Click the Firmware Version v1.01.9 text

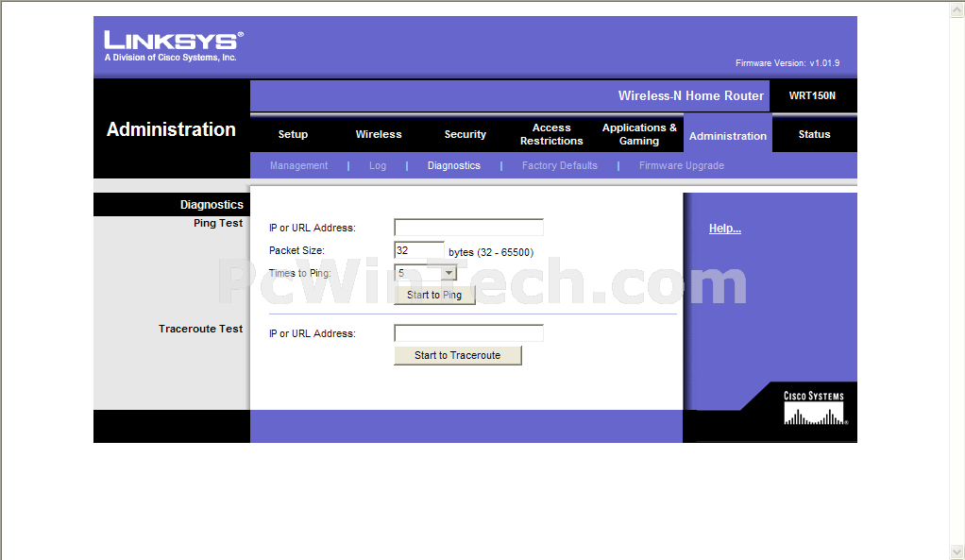[787, 62]
